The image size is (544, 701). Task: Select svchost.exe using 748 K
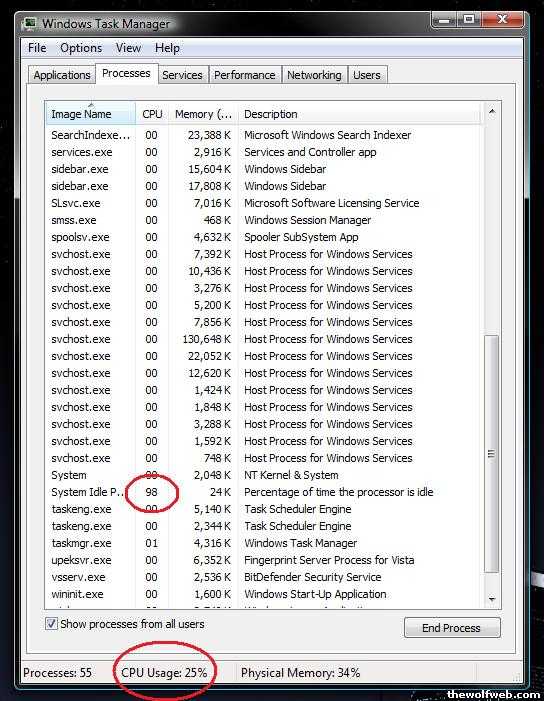pos(264,458)
